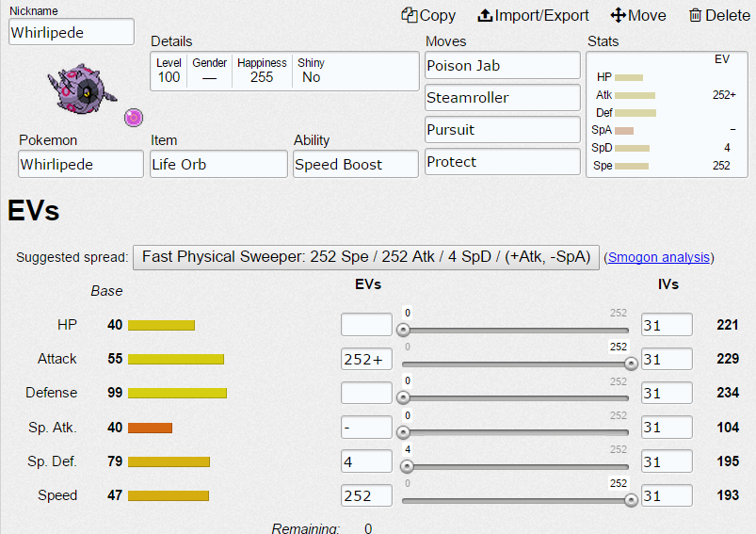The image size is (756, 534).
Task: Click the Speed IV input box
Action: 667,495
